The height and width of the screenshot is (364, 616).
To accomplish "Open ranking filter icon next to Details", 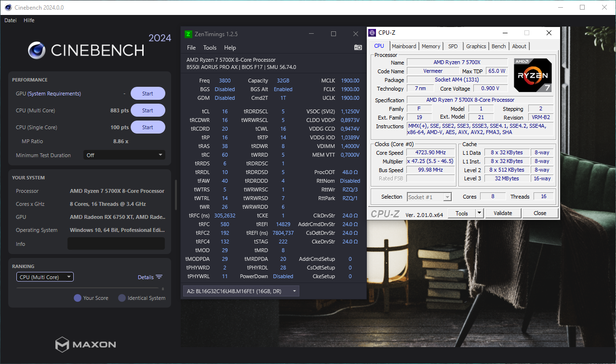I will [x=159, y=277].
